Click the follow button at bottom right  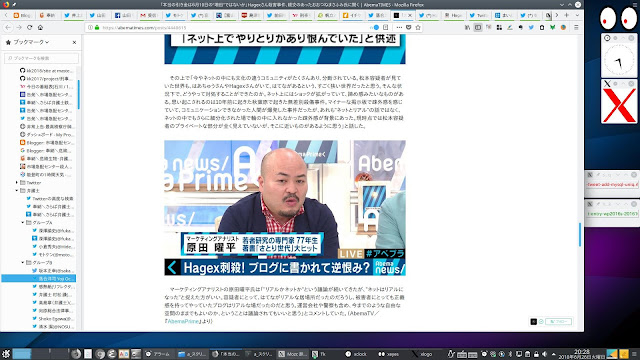coord(558,322)
